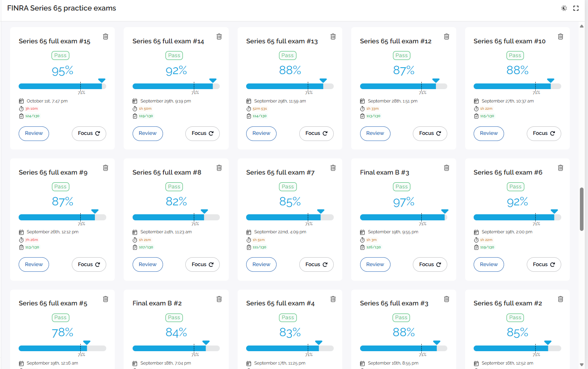Click the 97% progress bar marker

coord(445,211)
